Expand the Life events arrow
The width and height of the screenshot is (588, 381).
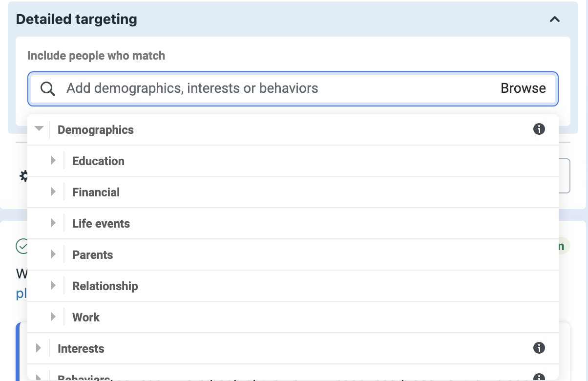tap(53, 223)
